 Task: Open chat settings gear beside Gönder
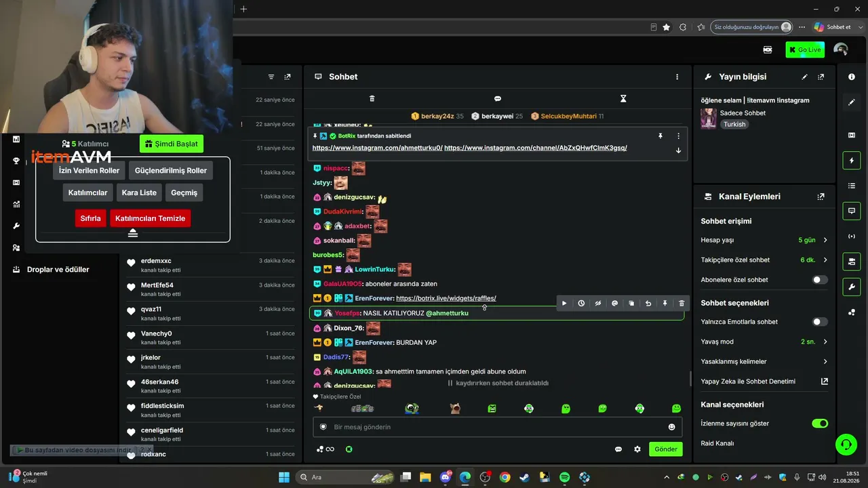pyautogui.click(x=637, y=449)
